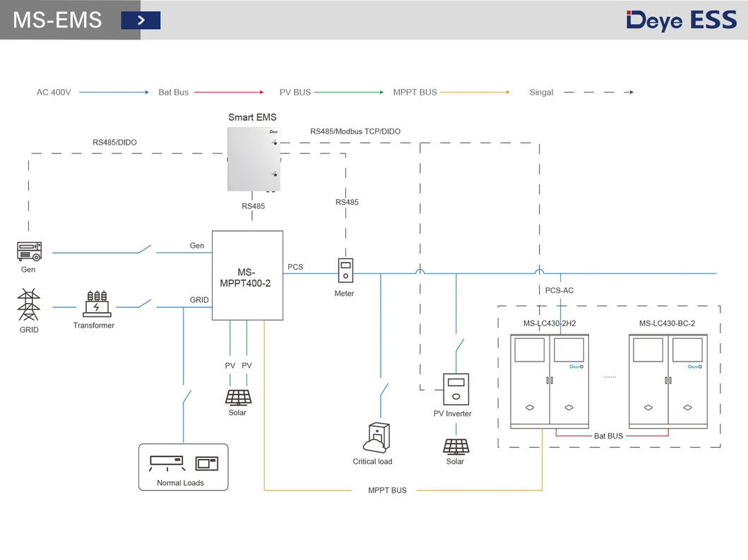
Task: Expand the arrow next to MS-EMS title
Action: (x=141, y=20)
